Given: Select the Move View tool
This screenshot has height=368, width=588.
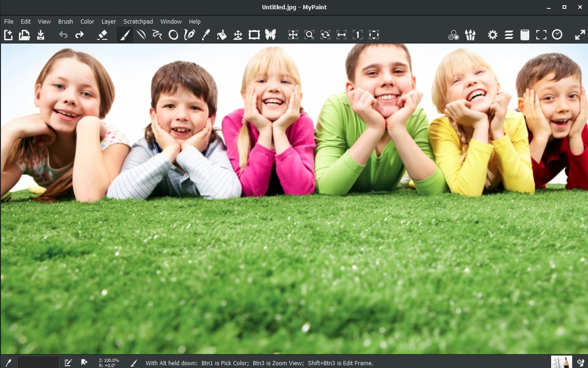Looking at the screenshot, I should tap(293, 35).
